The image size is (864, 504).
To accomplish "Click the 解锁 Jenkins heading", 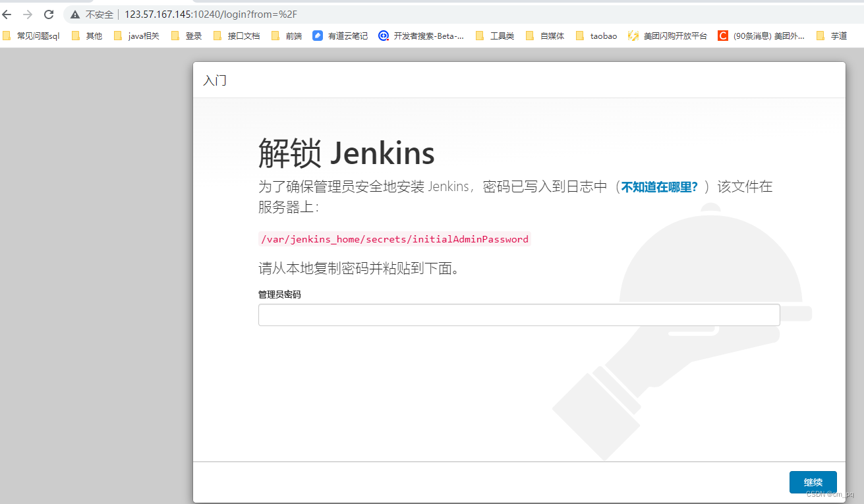I will coord(347,154).
